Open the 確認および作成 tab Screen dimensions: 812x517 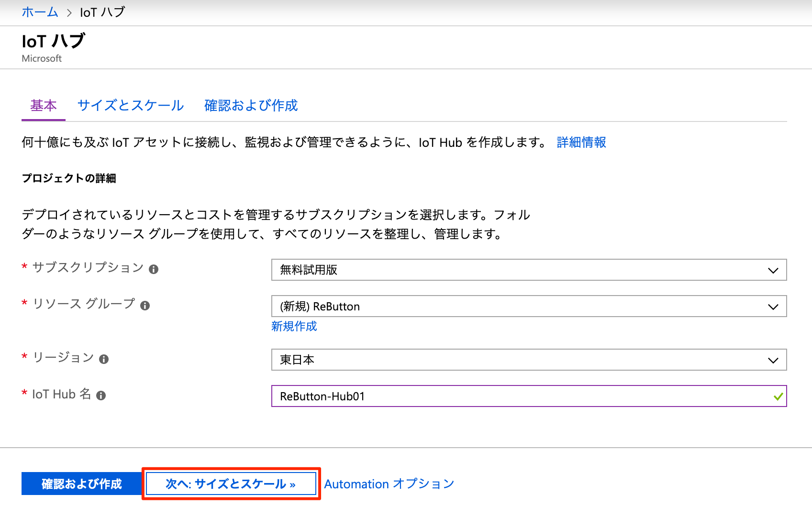251,105
